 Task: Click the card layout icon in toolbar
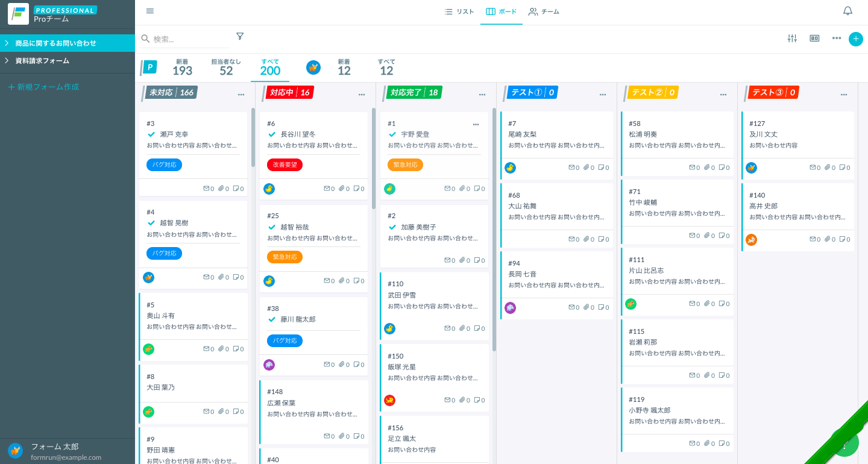coord(814,39)
